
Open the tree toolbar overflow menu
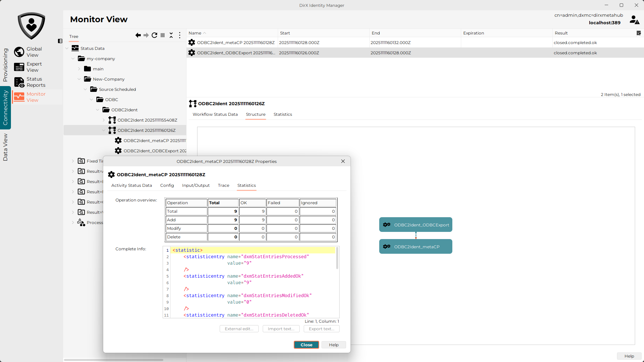tap(180, 35)
